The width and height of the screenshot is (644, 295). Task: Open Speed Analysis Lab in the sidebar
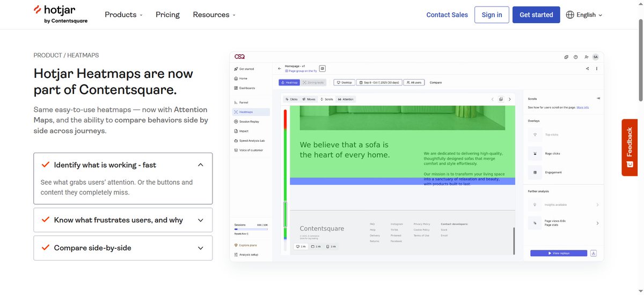[249, 141]
